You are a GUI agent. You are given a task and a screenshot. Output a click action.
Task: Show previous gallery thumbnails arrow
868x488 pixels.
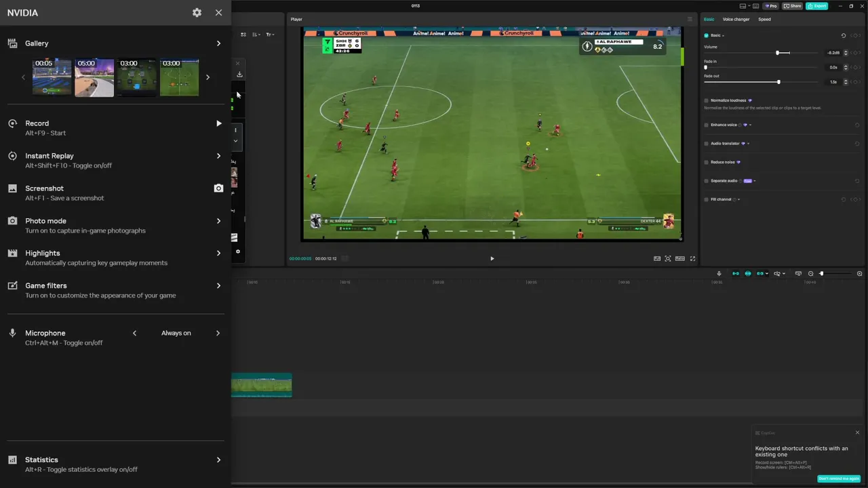[x=23, y=77]
